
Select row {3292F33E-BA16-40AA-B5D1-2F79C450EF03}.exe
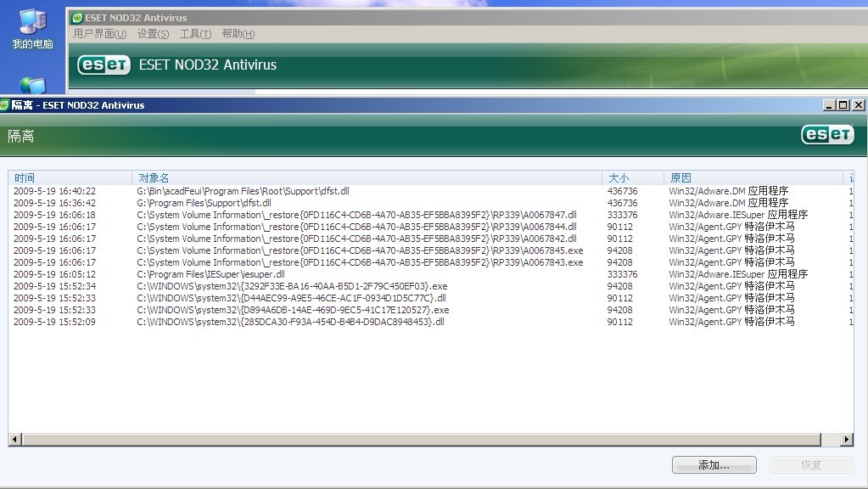click(431, 286)
